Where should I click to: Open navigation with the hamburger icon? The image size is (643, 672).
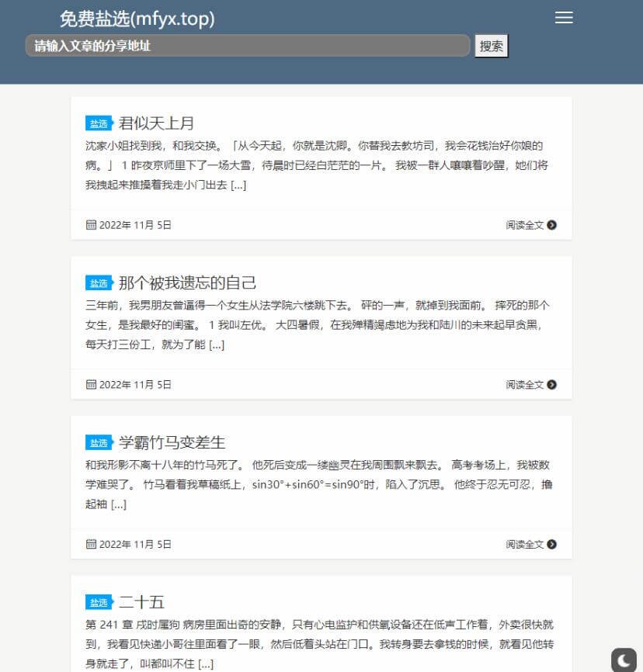(x=563, y=18)
